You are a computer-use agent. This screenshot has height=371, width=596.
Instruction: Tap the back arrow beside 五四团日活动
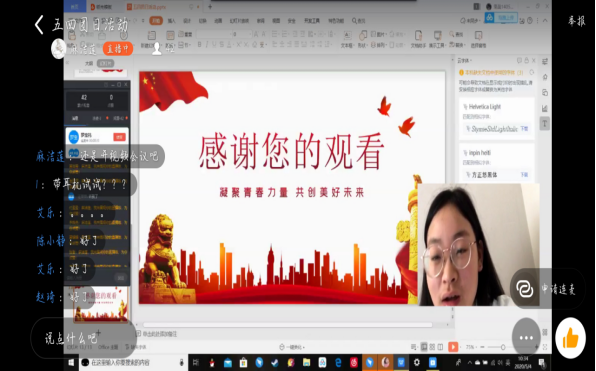pyautogui.click(x=39, y=25)
